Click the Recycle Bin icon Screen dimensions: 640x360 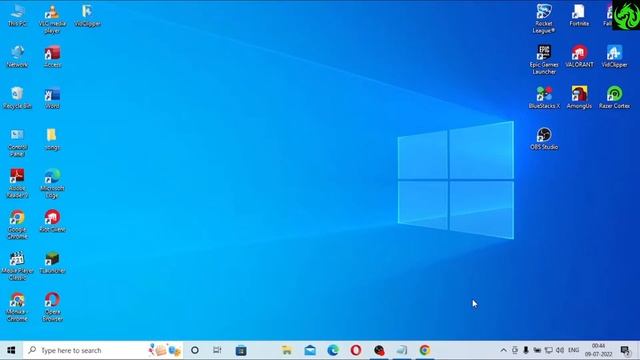click(18, 98)
